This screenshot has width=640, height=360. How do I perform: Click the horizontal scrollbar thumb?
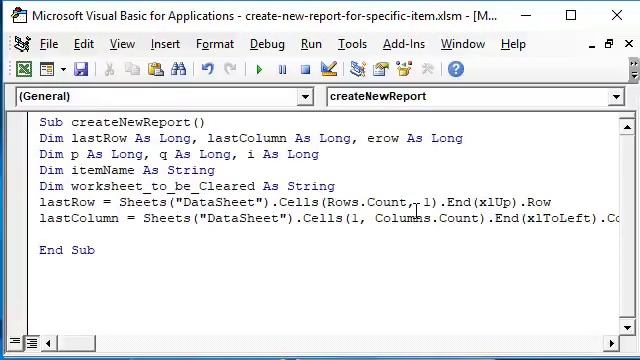(x=77, y=344)
